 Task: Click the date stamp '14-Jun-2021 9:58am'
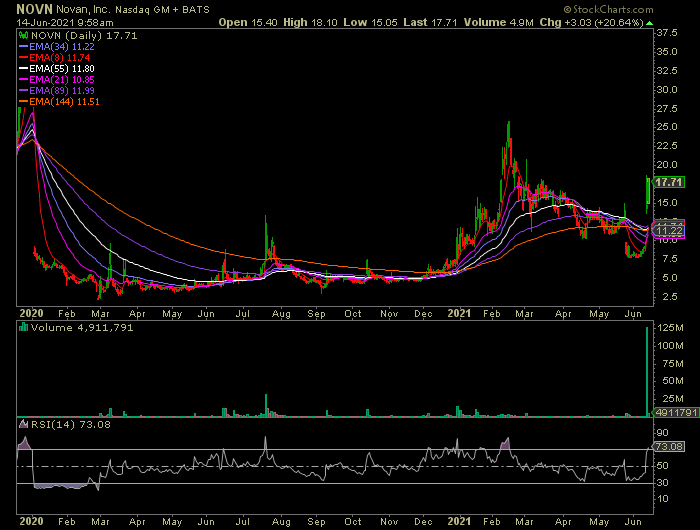click(x=65, y=22)
